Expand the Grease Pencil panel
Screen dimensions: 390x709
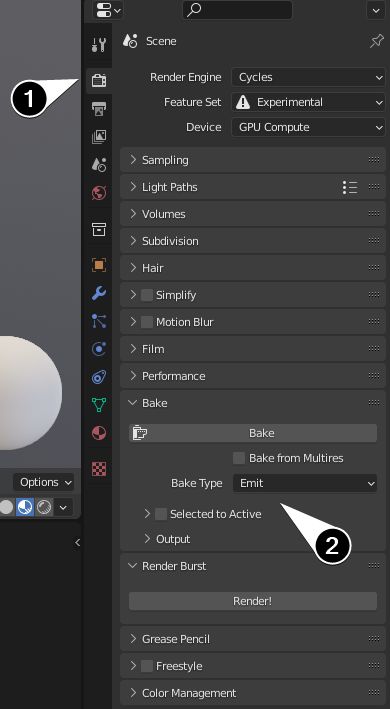[253, 639]
